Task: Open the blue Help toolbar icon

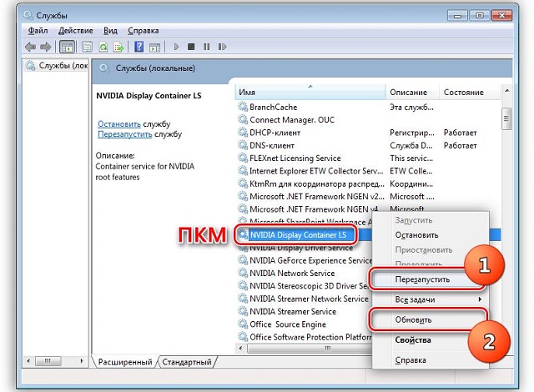Action: point(139,47)
